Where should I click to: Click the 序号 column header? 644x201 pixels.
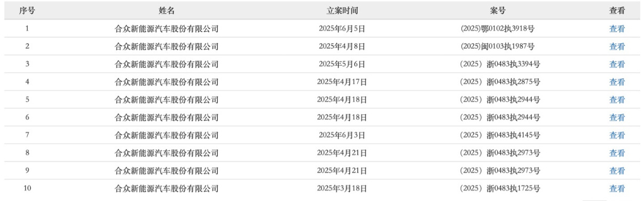point(27,11)
